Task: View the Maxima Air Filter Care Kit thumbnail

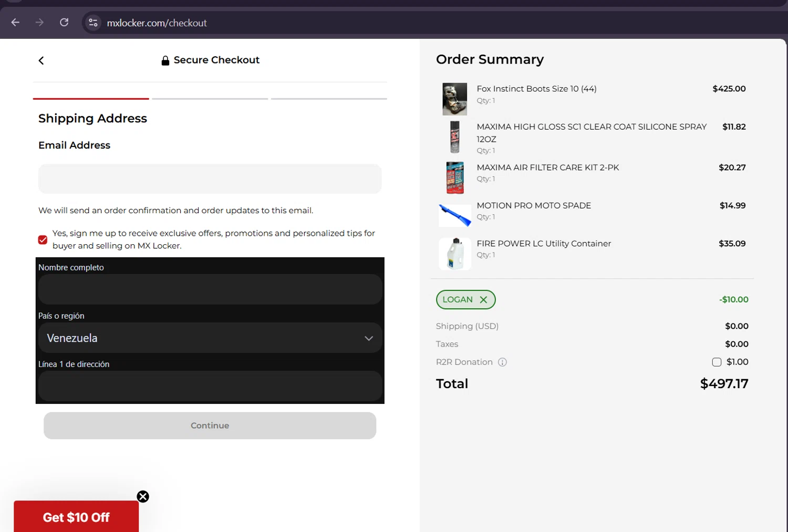Action: (455, 178)
